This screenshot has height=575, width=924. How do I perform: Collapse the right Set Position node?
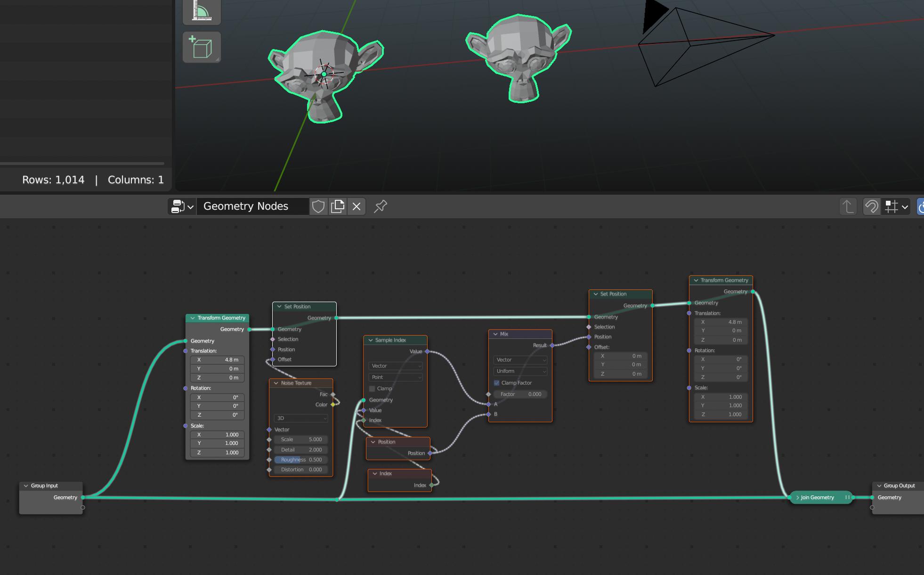(596, 294)
